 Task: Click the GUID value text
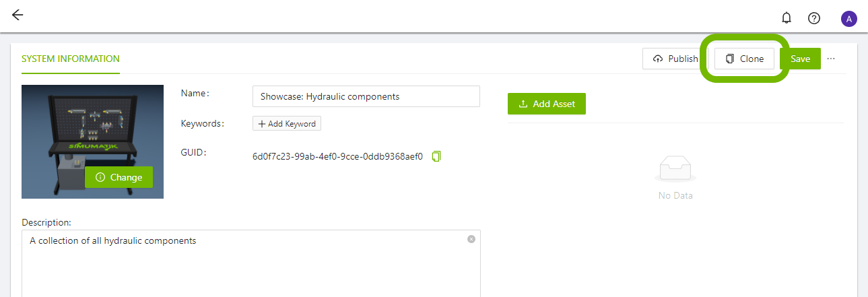[x=337, y=156]
